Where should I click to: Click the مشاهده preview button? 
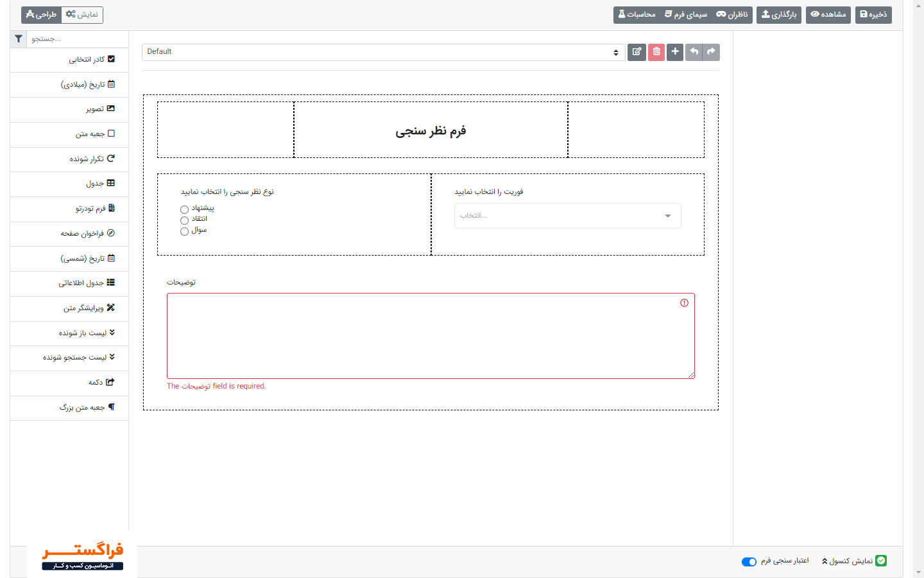point(828,15)
